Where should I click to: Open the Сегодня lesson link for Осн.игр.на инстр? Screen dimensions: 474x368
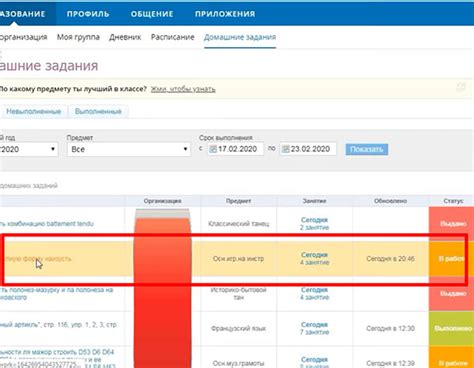[314, 255]
